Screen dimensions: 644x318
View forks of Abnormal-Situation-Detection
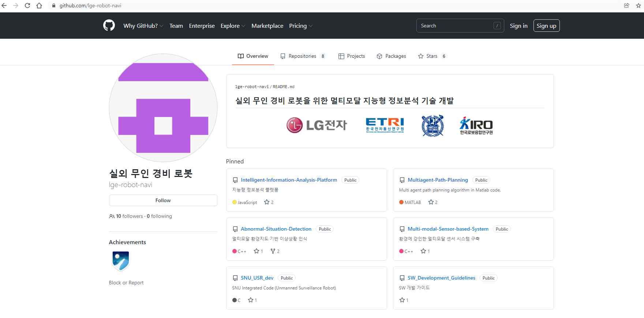(275, 251)
